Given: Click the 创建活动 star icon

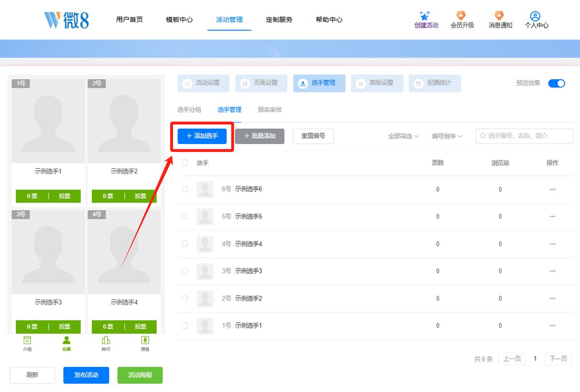Looking at the screenshot, I should [x=425, y=16].
